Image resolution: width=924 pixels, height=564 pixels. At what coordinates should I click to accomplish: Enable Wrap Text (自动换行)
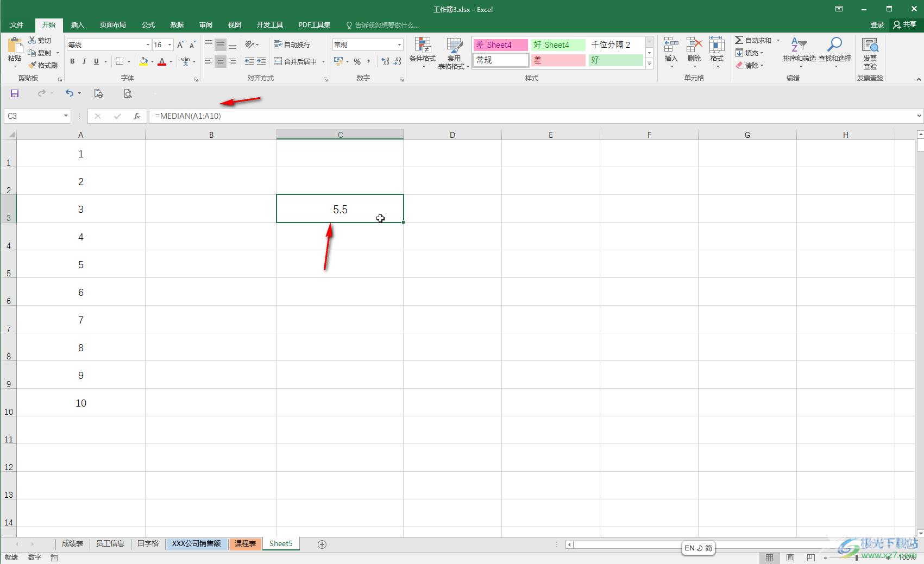pyautogui.click(x=292, y=45)
